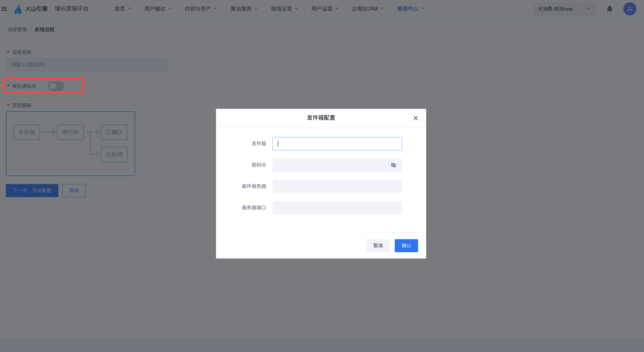Click 取消 in the dialog

click(378, 245)
